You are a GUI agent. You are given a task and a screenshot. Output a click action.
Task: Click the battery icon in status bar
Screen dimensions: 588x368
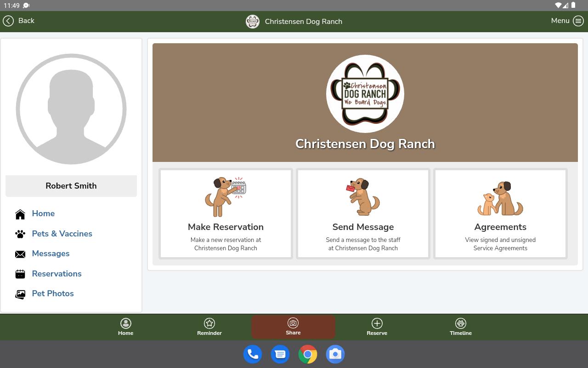pos(573,6)
